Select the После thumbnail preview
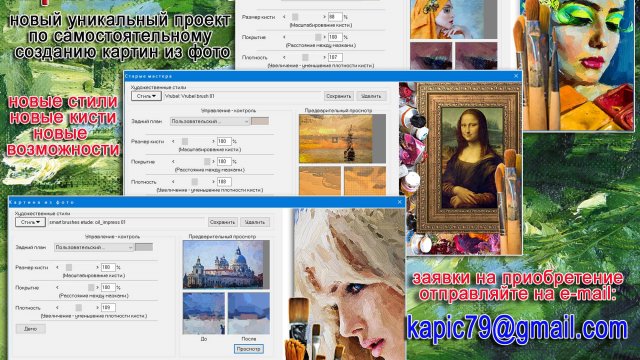 click(249, 313)
